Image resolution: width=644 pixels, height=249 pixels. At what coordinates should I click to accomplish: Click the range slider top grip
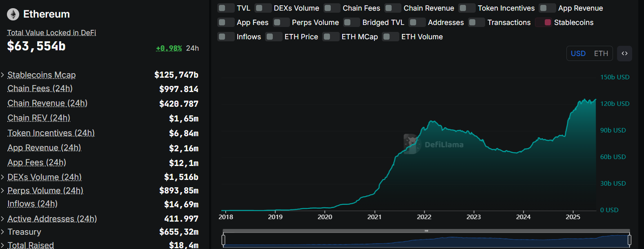(426, 231)
